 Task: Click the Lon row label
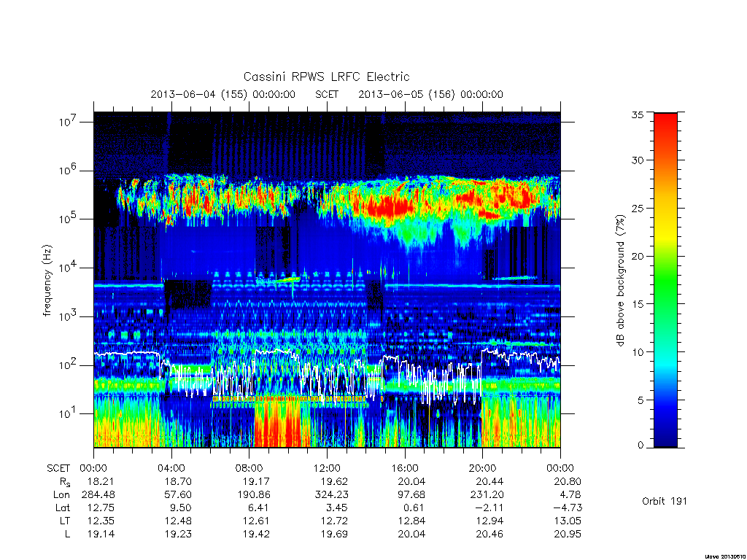click(x=61, y=495)
